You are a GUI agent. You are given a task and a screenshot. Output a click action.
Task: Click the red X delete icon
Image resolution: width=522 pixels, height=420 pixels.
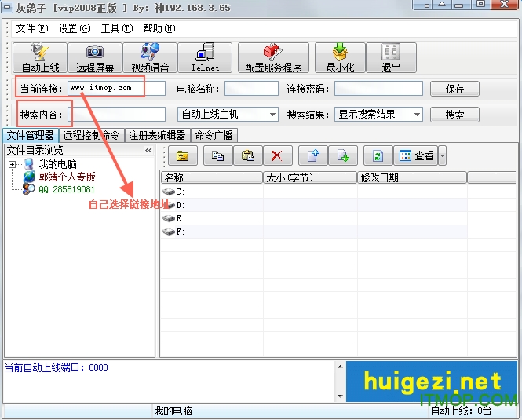coord(278,155)
